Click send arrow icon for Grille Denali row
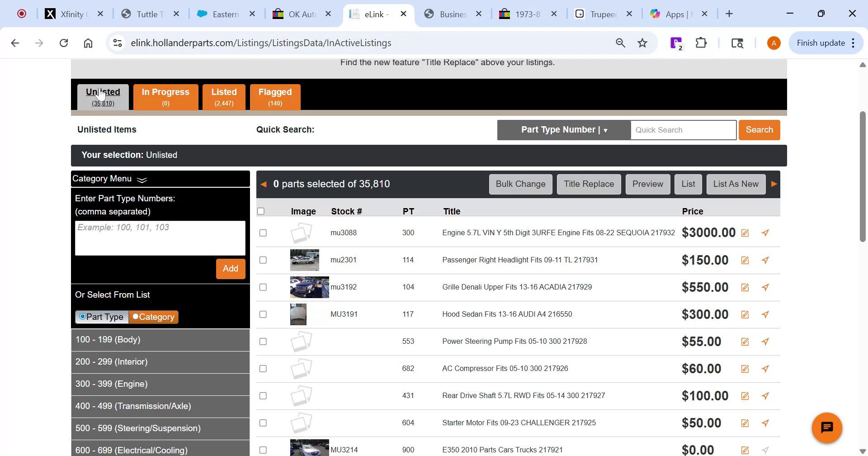This screenshot has height=456, width=868. click(765, 287)
